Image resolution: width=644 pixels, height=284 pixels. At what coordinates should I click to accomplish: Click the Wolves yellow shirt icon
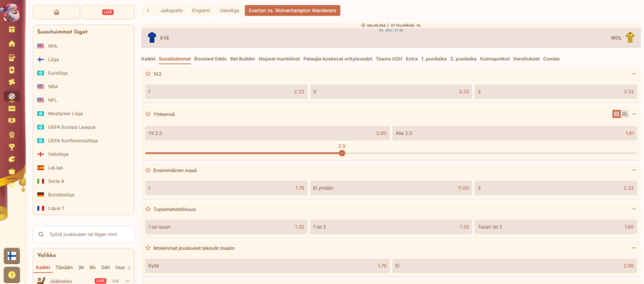click(x=630, y=38)
